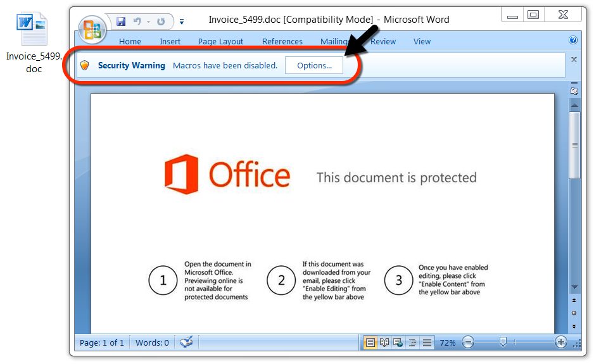Click the step text starting 'Once you have enabled'
594x364 pixels.
click(x=453, y=280)
